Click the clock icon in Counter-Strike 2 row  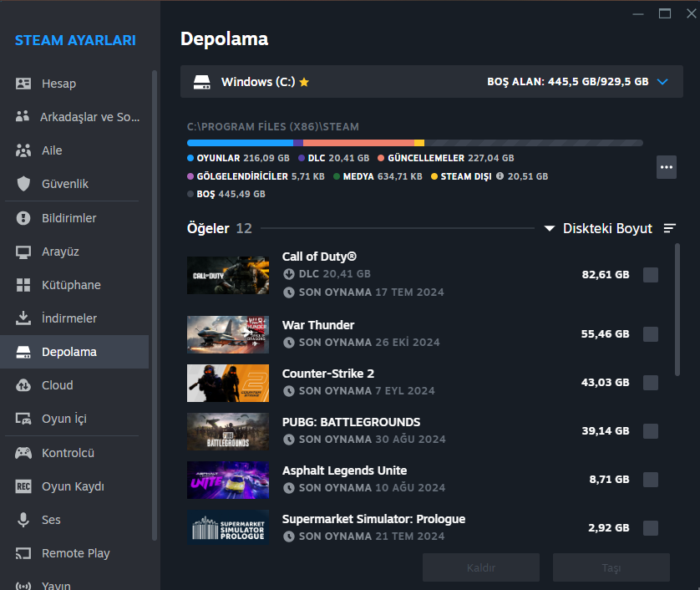289,391
